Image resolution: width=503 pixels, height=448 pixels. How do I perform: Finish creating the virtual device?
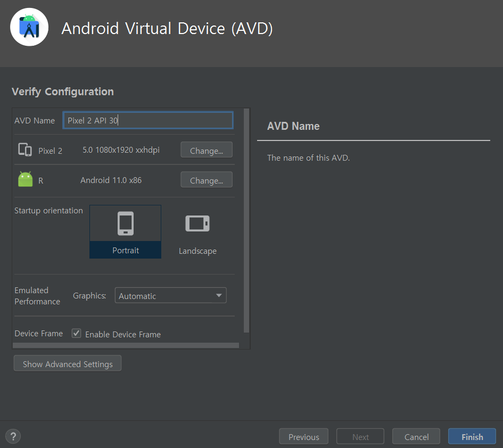tap(472, 437)
